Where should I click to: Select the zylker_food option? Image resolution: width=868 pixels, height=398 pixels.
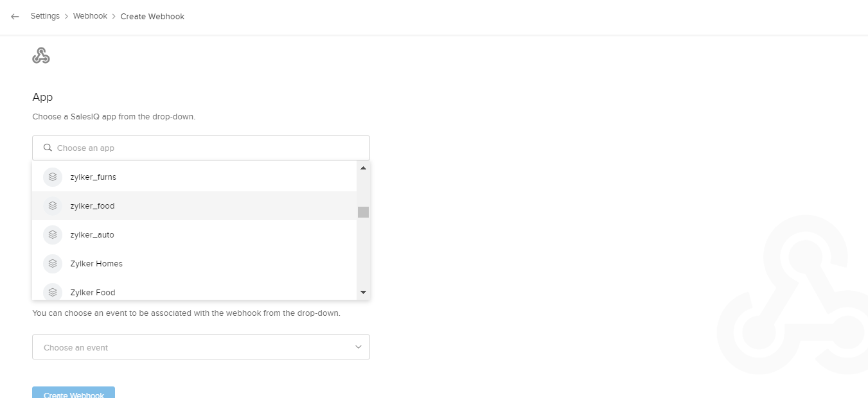(93, 206)
